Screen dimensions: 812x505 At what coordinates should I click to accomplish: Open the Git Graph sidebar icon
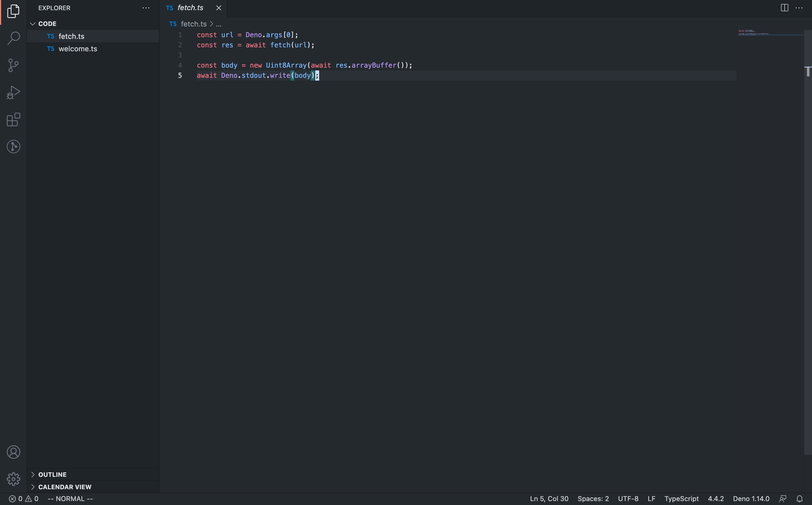tap(13, 147)
